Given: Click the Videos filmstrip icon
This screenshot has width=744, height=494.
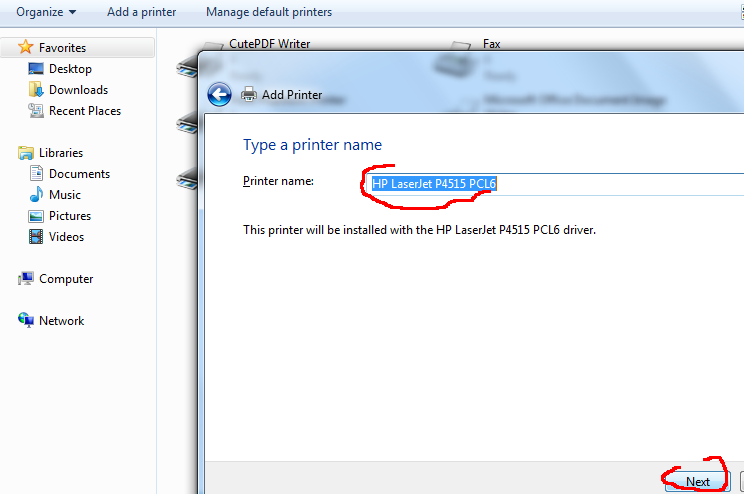Looking at the screenshot, I should [x=36, y=236].
